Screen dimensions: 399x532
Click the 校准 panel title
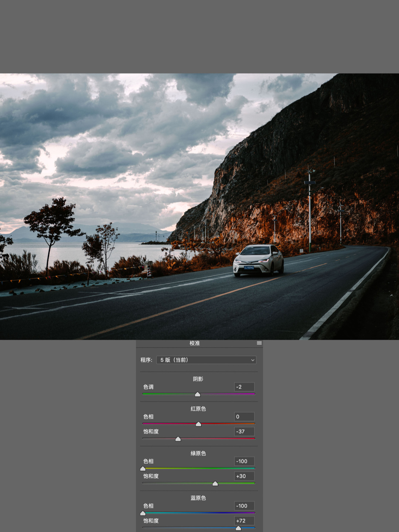tap(195, 343)
